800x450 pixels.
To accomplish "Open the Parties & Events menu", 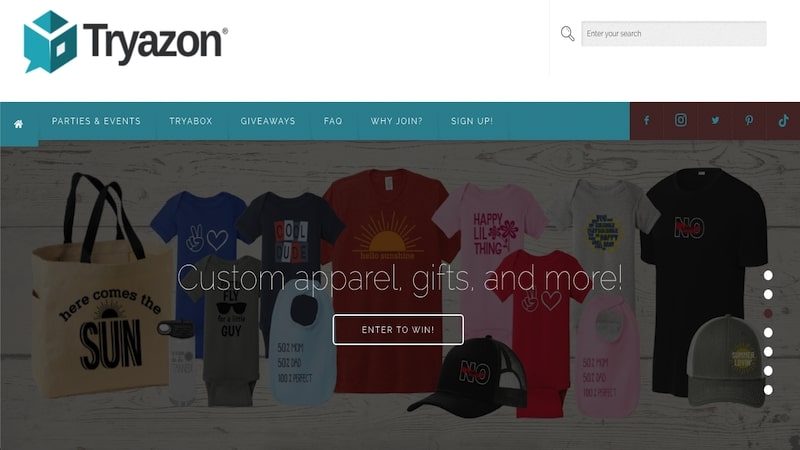I will pos(96,121).
